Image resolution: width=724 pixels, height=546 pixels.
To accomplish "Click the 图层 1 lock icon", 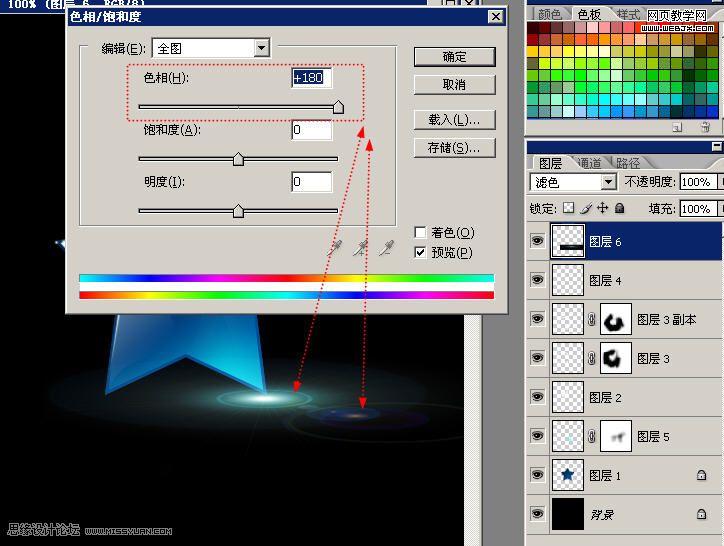I will click(701, 475).
